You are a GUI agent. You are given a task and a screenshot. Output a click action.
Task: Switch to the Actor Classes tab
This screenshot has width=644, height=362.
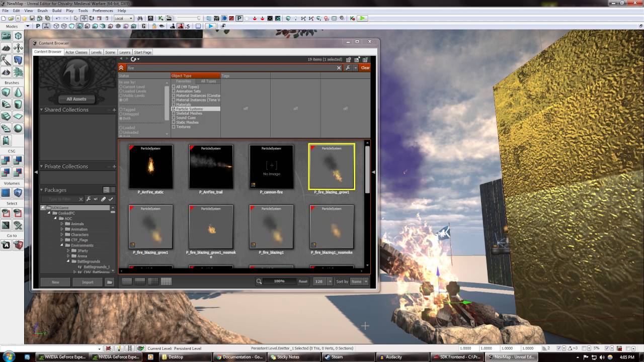[x=76, y=52]
